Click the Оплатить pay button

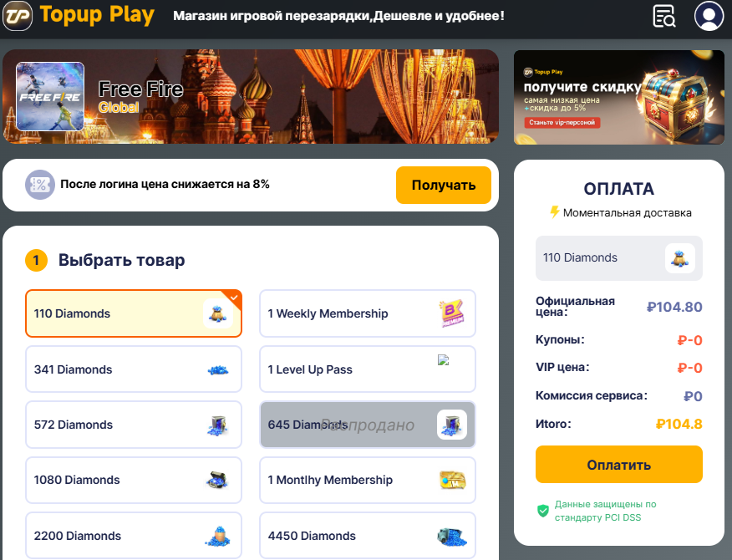click(x=619, y=464)
